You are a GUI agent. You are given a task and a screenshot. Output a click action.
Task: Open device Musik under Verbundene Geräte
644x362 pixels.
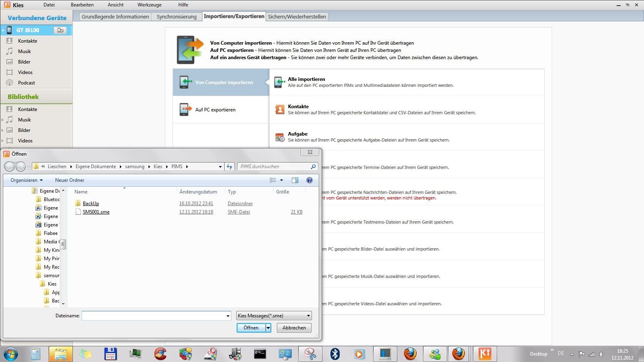click(24, 51)
